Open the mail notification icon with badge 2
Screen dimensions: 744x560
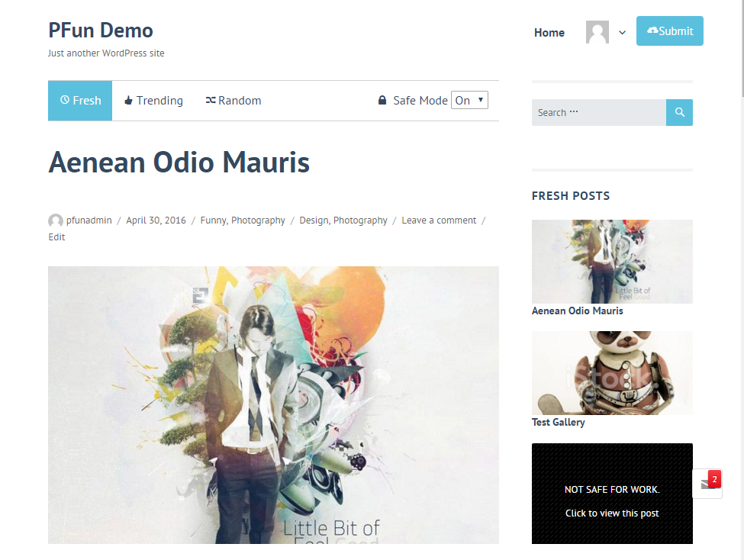click(x=707, y=484)
